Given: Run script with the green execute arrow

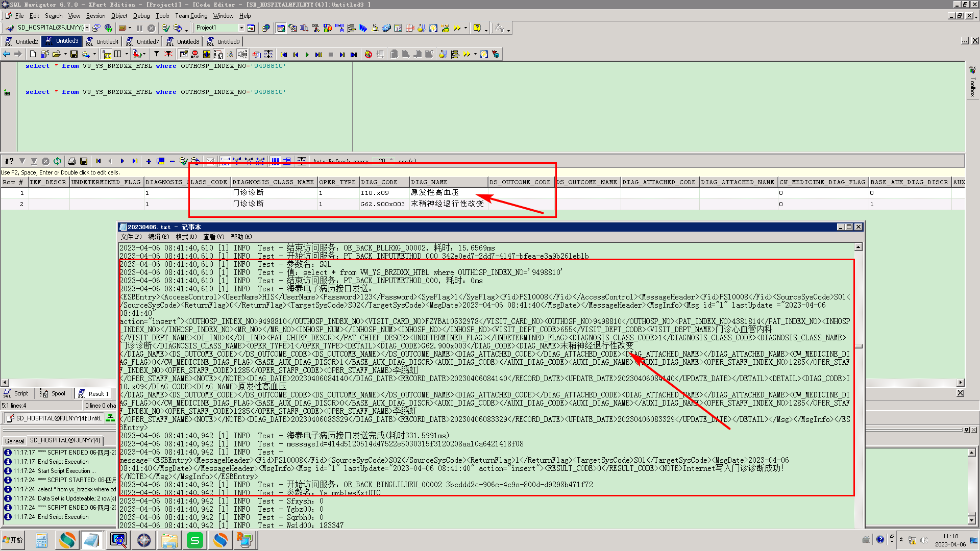Looking at the screenshot, I should point(307,54).
